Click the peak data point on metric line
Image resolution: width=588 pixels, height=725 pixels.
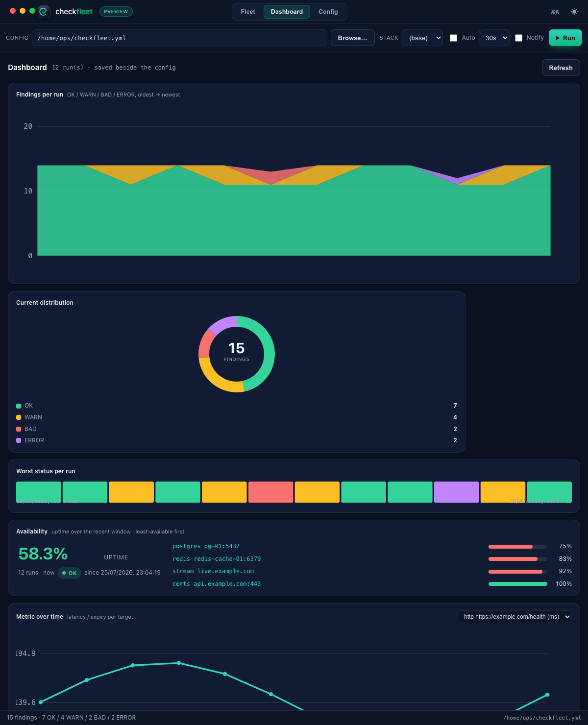coord(179,663)
